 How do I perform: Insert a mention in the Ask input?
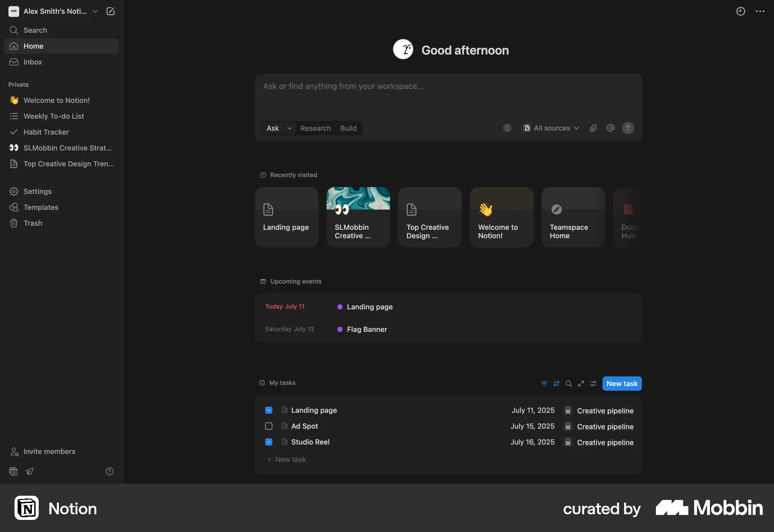[x=610, y=128]
